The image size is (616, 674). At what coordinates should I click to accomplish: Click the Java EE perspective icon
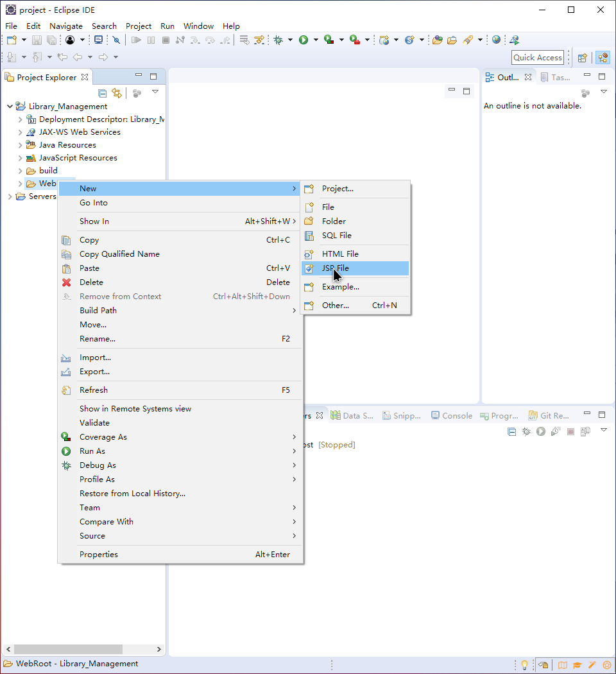[603, 58]
